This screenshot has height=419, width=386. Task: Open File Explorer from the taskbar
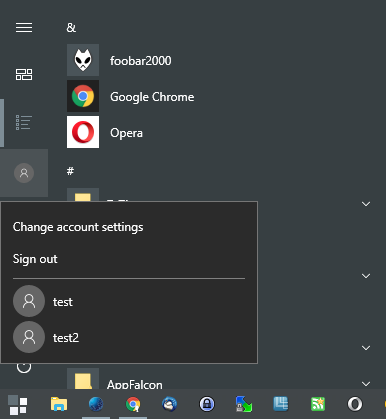59,404
